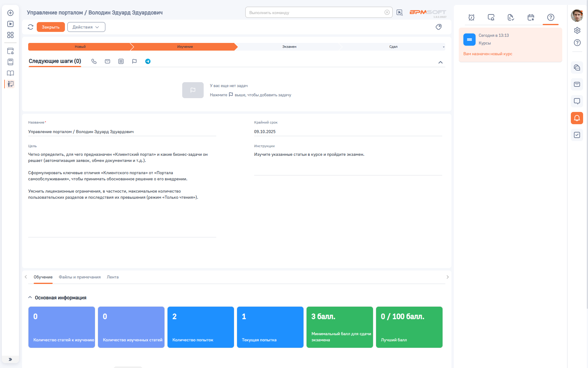
Task: Click the run process play icon in left sidebar
Action: coord(10,24)
